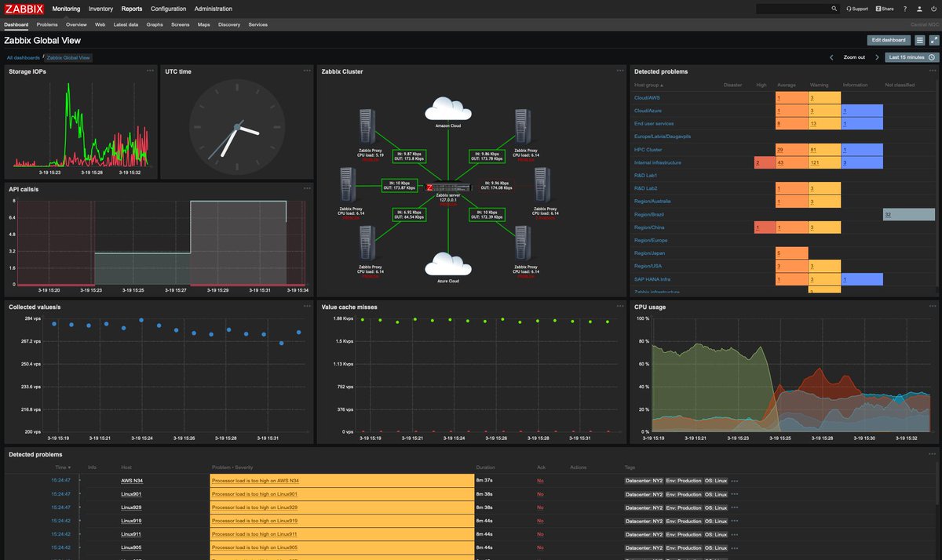Open the Administration main menu

coord(213,9)
